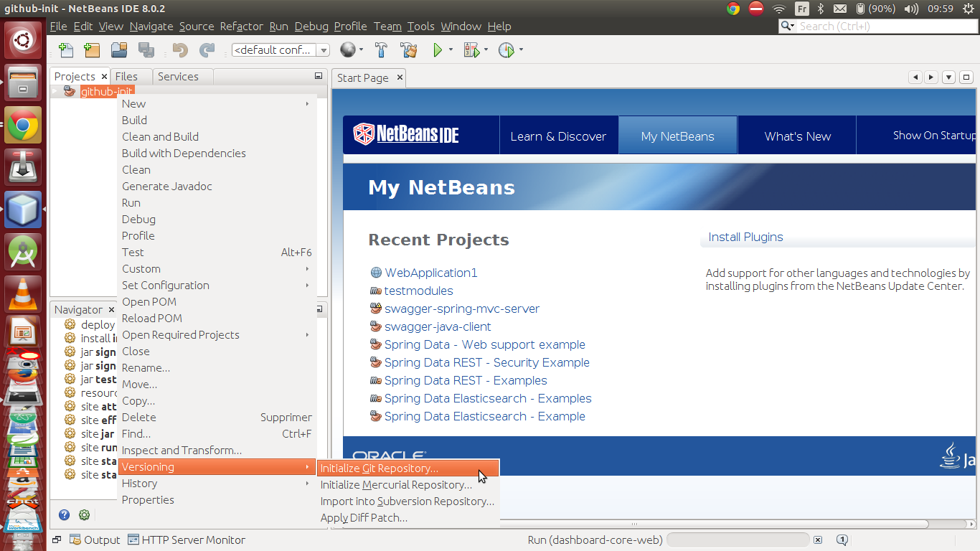Click the Run dashboard-core-web progress bar

click(738, 540)
